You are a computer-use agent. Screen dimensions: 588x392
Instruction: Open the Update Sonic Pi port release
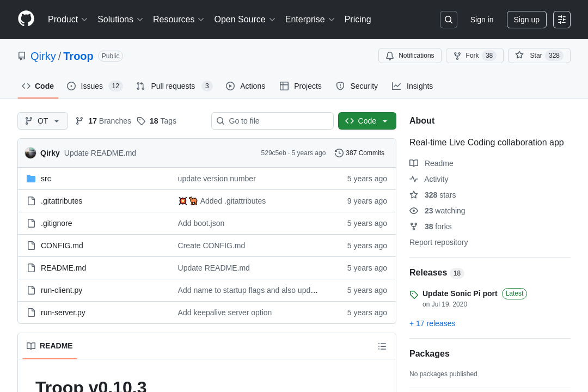460,293
